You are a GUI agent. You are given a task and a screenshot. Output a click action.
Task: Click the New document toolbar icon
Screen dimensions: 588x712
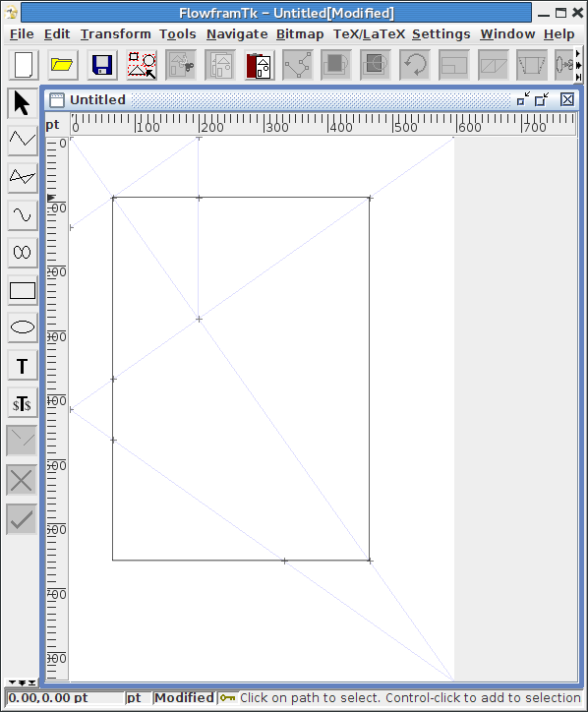tap(24, 65)
